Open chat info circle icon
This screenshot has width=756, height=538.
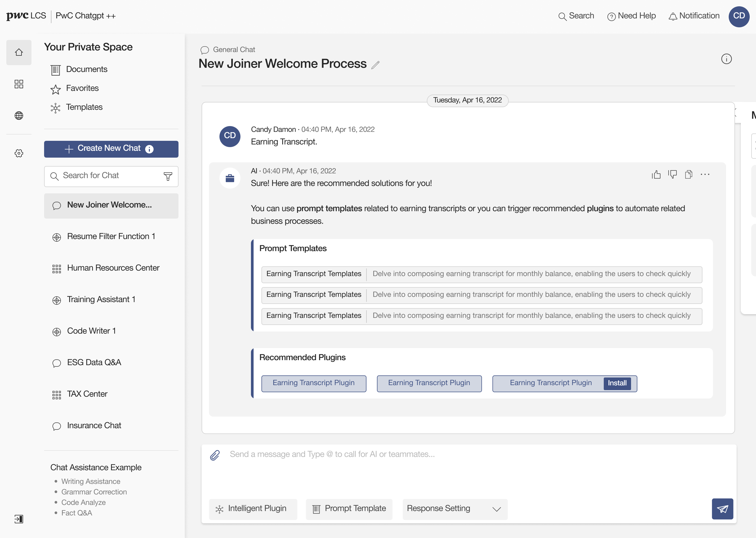(x=726, y=59)
